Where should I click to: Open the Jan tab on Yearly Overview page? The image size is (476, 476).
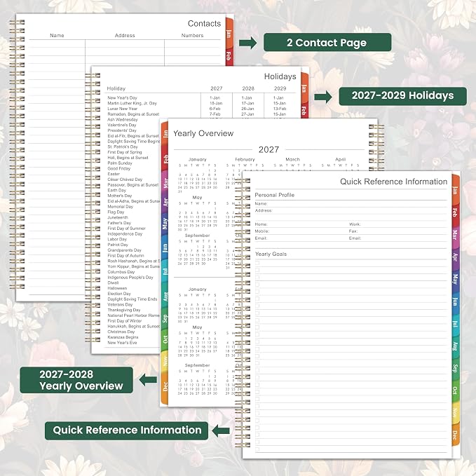[x=165, y=134]
